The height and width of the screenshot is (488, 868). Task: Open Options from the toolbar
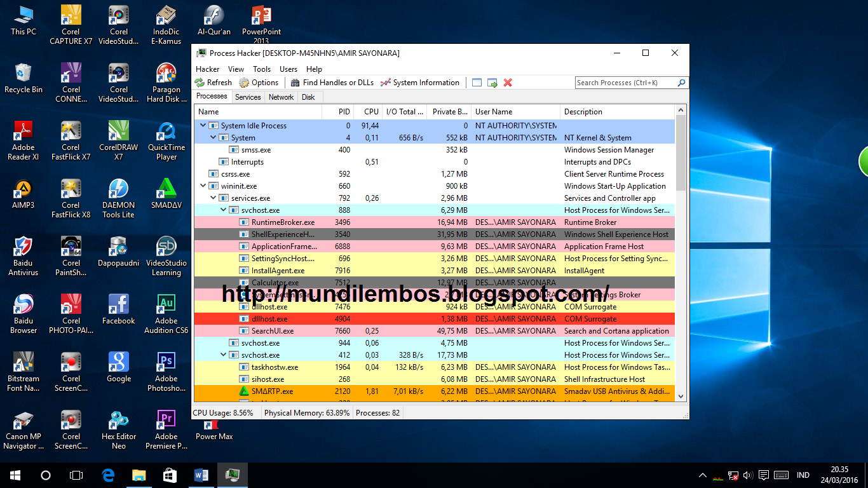[x=259, y=83]
